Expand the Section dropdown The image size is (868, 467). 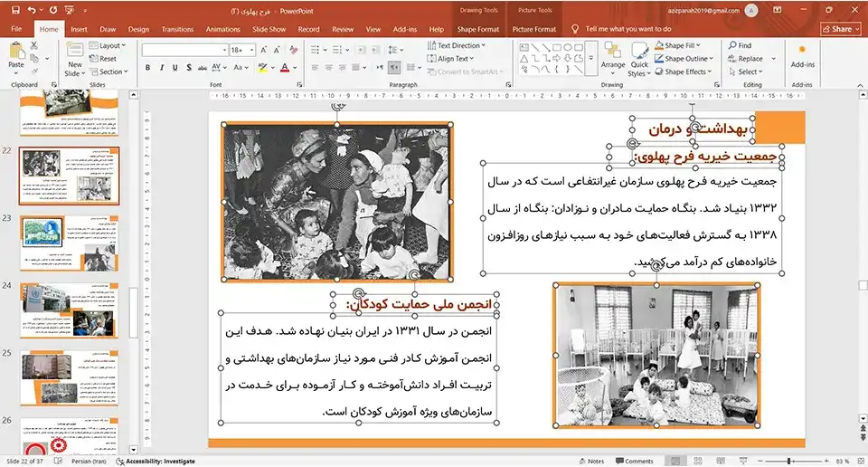(x=109, y=71)
